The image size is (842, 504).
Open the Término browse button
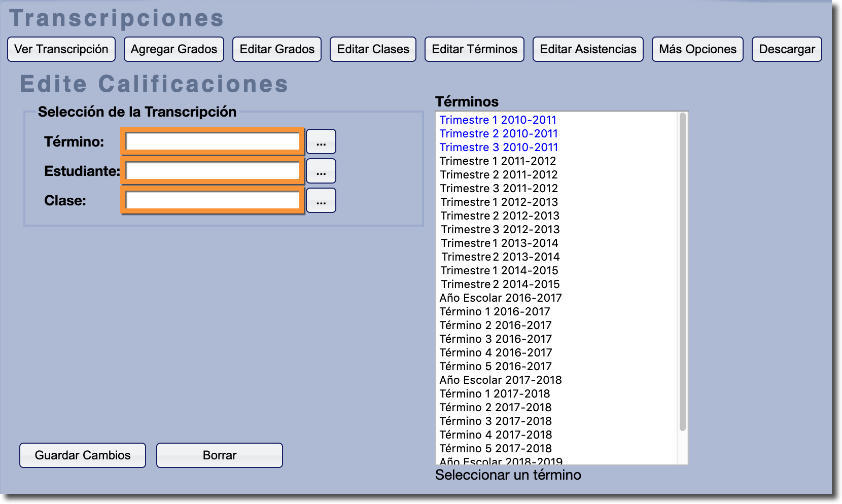[321, 141]
